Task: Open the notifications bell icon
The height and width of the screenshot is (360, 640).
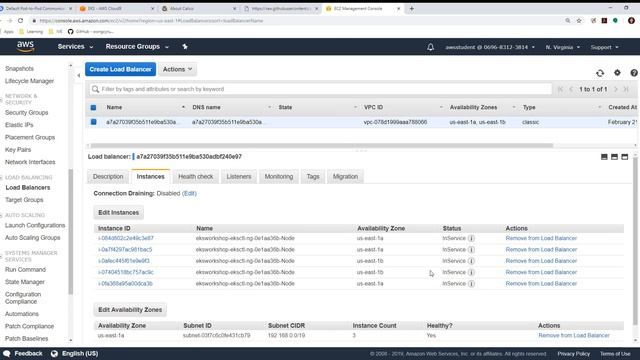Action: tap(430, 47)
